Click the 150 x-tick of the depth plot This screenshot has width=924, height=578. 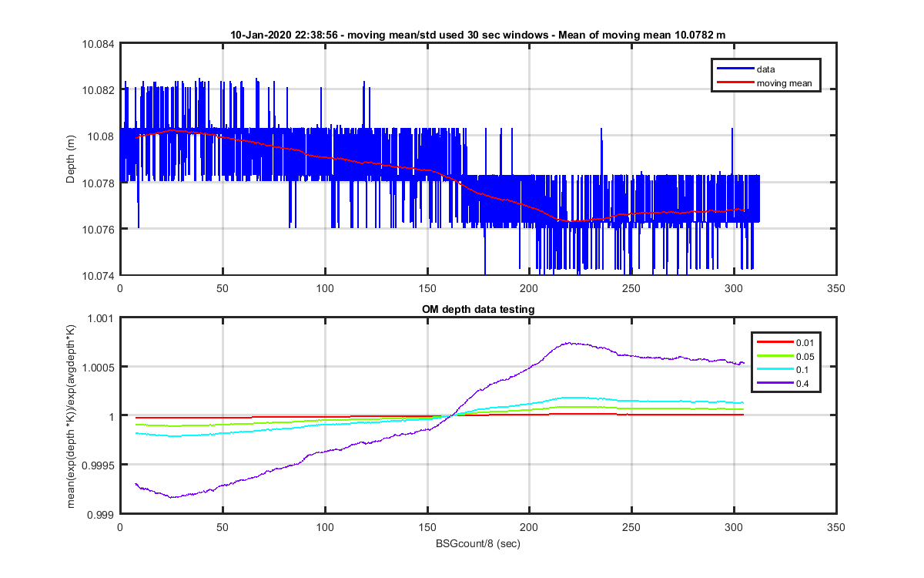click(x=427, y=288)
